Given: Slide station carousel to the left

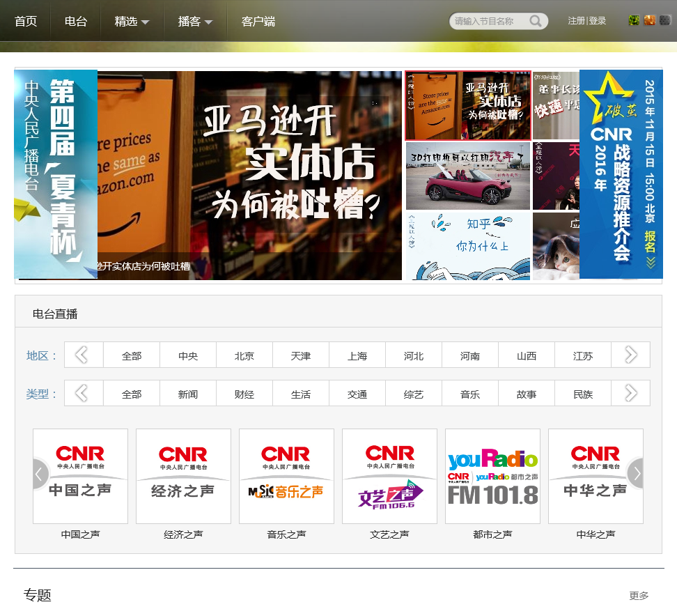Looking at the screenshot, I should [40, 474].
